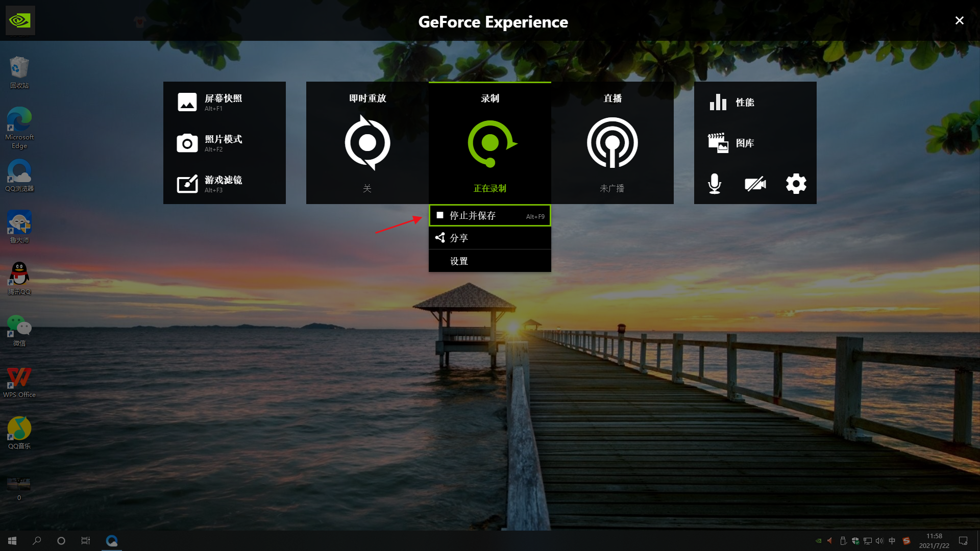Expand the Broadcast (直播) panel options
980x551 pixels.
(612, 98)
